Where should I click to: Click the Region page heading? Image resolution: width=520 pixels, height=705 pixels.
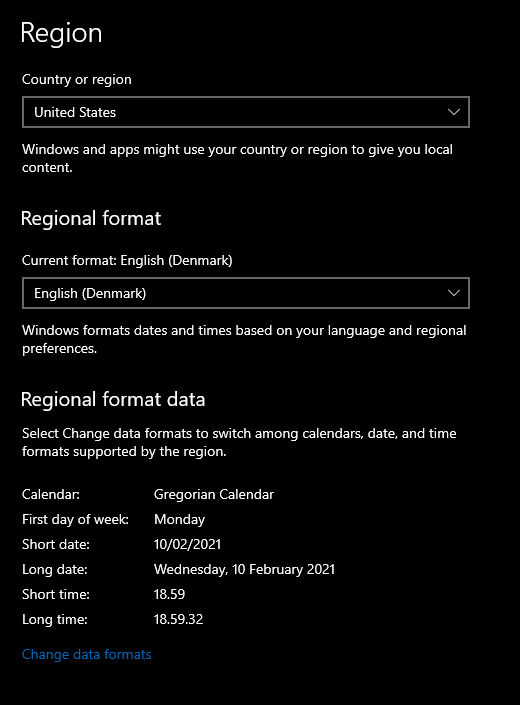click(62, 33)
